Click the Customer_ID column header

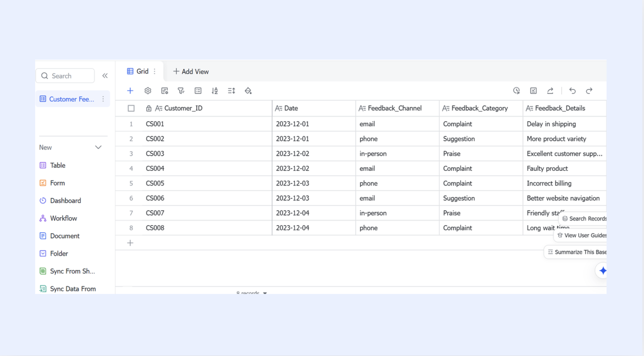[x=207, y=108]
